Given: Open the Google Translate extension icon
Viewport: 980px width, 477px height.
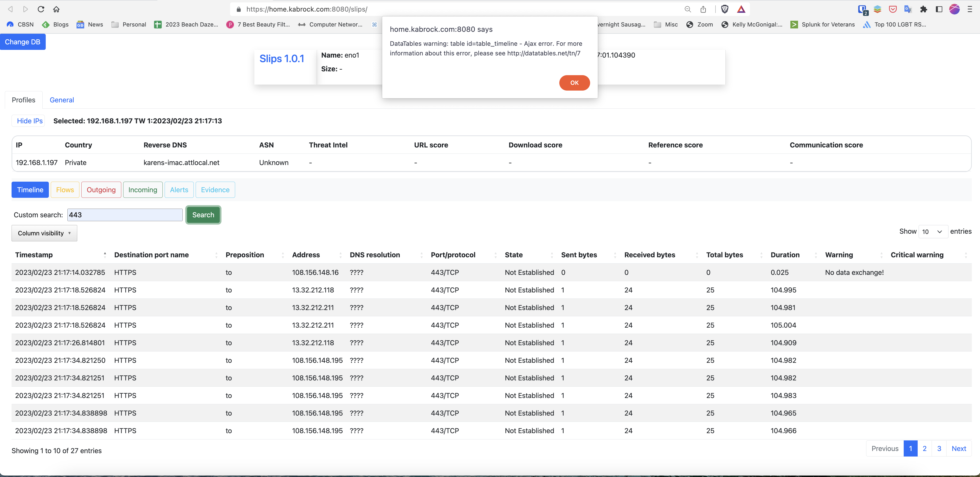Looking at the screenshot, I should coord(908,9).
